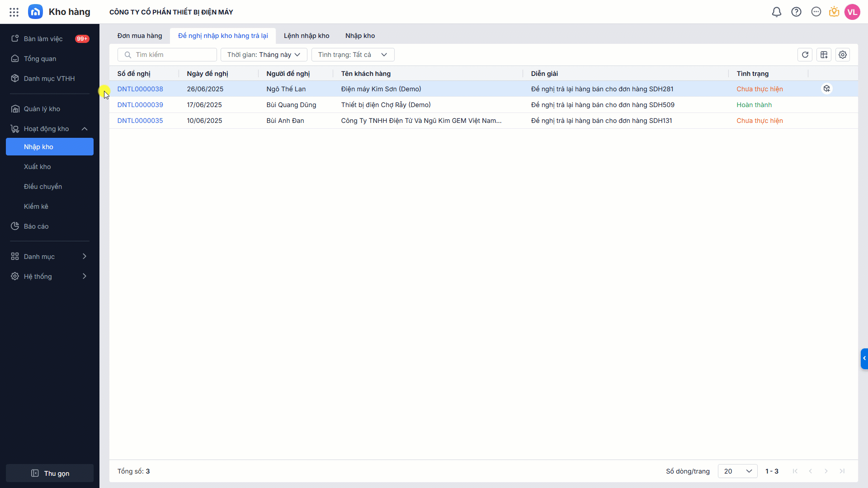The width and height of the screenshot is (868, 488).
Task: Change rows per page dropdown
Action: [x=737, y=471]
